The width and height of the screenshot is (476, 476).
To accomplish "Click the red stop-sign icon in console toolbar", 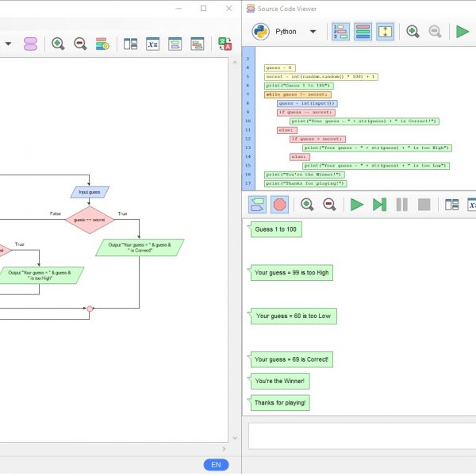I will click(x=278, y=205).
